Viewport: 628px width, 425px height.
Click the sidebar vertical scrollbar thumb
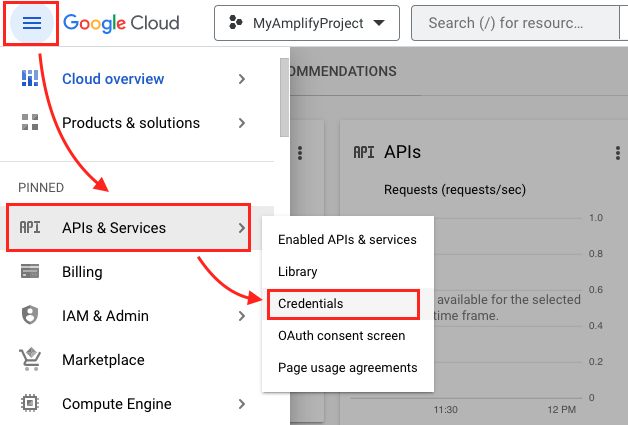pos(284,97)
